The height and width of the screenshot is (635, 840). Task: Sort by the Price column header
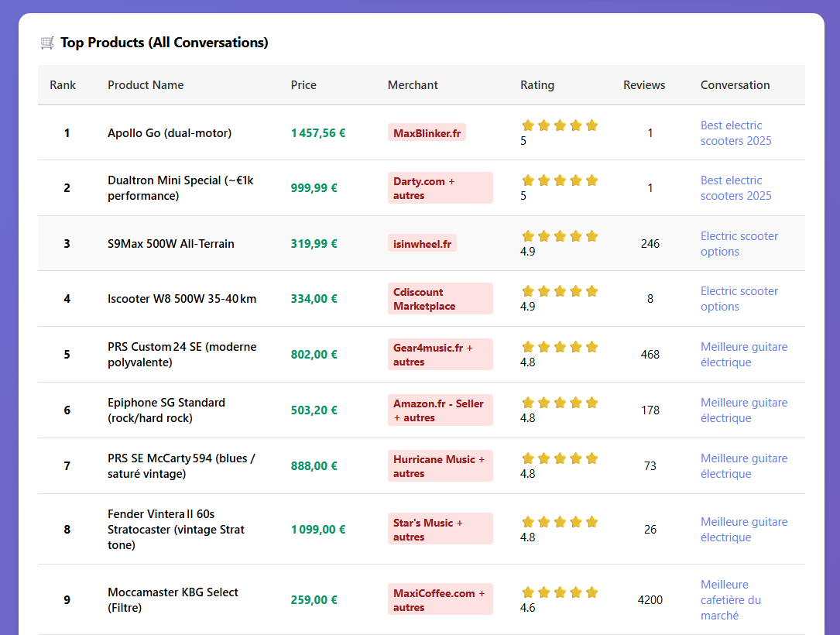click(x=303, y=85)
